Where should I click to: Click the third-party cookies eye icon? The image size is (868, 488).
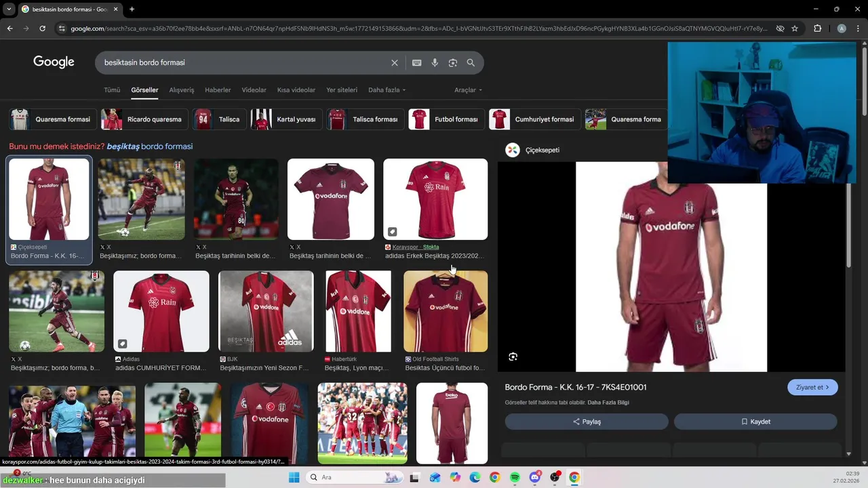click(x=780, y=28)
